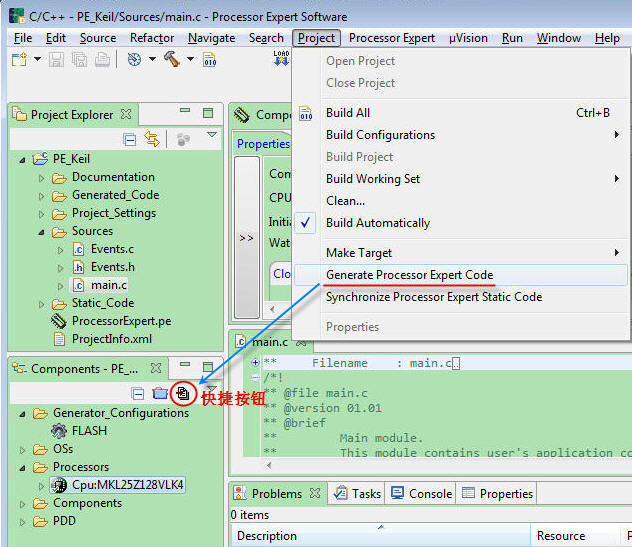This screenshot has width=632, height=547.
Task: Open Build Working Set submenu
Action: pyautogui.click(x=461, y=179)
